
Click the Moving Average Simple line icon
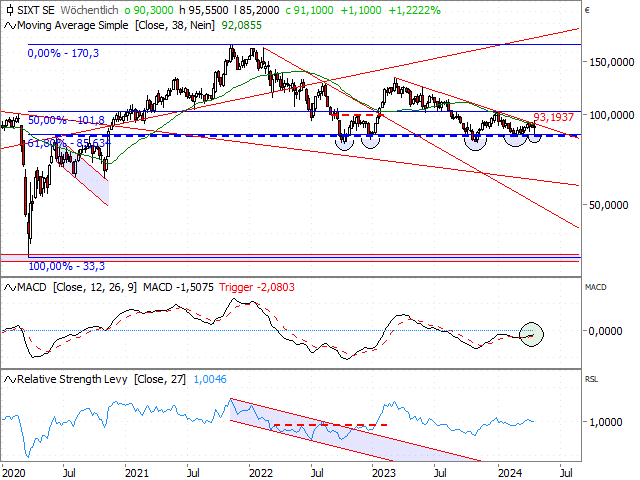[9, 26]
